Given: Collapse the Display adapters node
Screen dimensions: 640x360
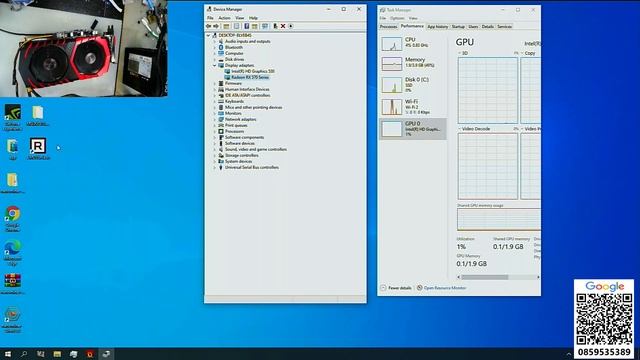Looking at the screenshot, I should 215,65.
